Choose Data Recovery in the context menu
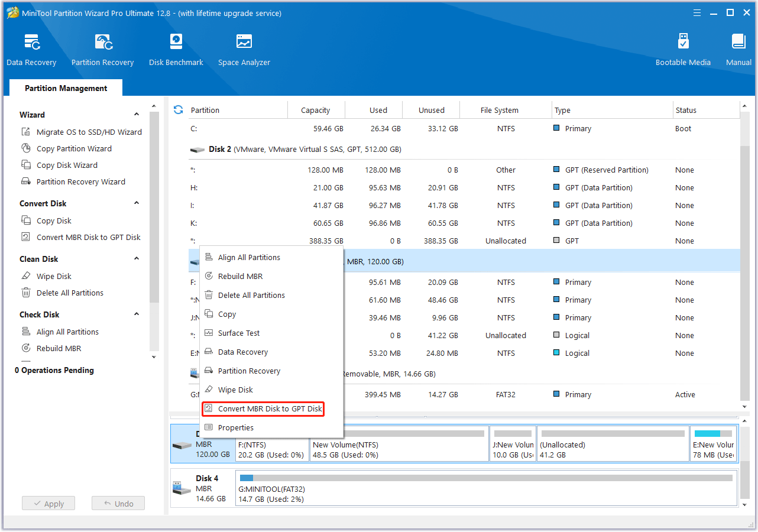This screenshot has height=532, width=758. pos(271,352)
